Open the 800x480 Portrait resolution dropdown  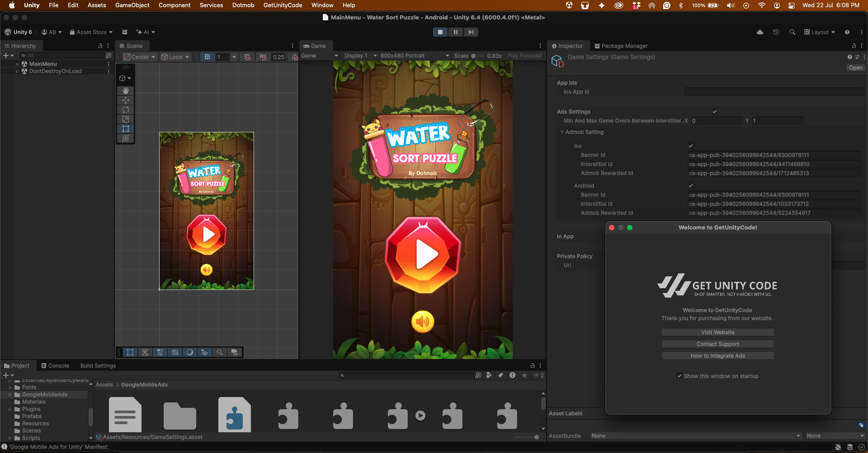[x=415, y=56]
